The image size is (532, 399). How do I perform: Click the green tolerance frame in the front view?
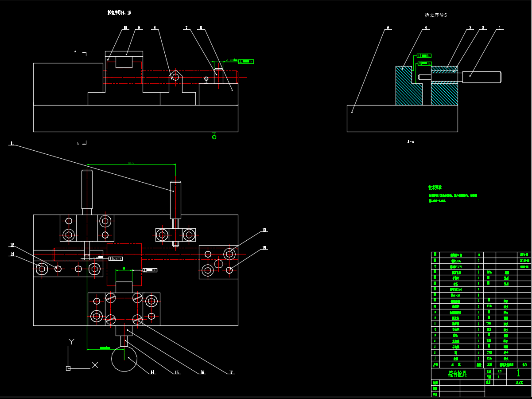pos(246,61)
